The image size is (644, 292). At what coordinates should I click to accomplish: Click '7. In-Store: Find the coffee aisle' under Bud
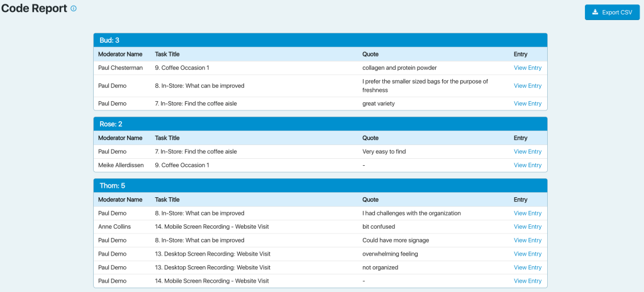coord(196,104)
